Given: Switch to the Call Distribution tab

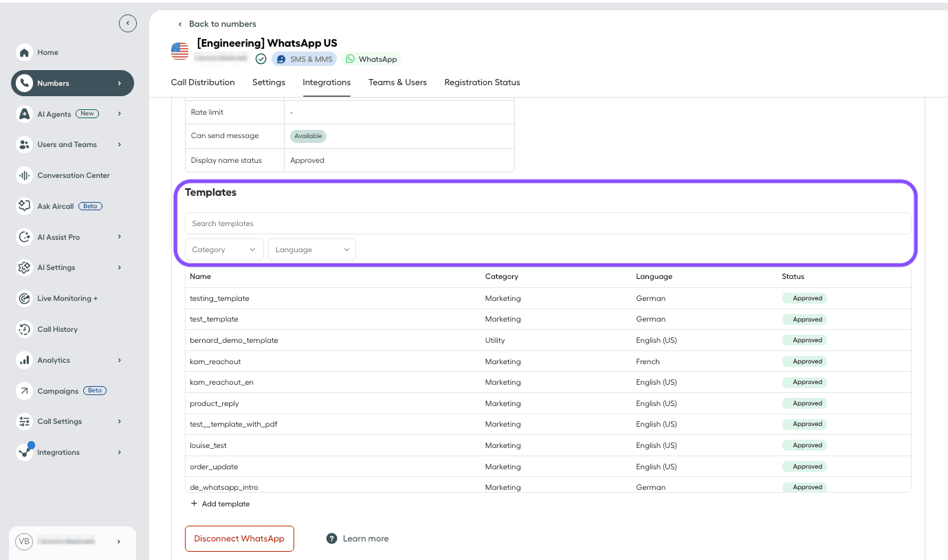Looking at the screenshot, I should [x=203, y=82].
